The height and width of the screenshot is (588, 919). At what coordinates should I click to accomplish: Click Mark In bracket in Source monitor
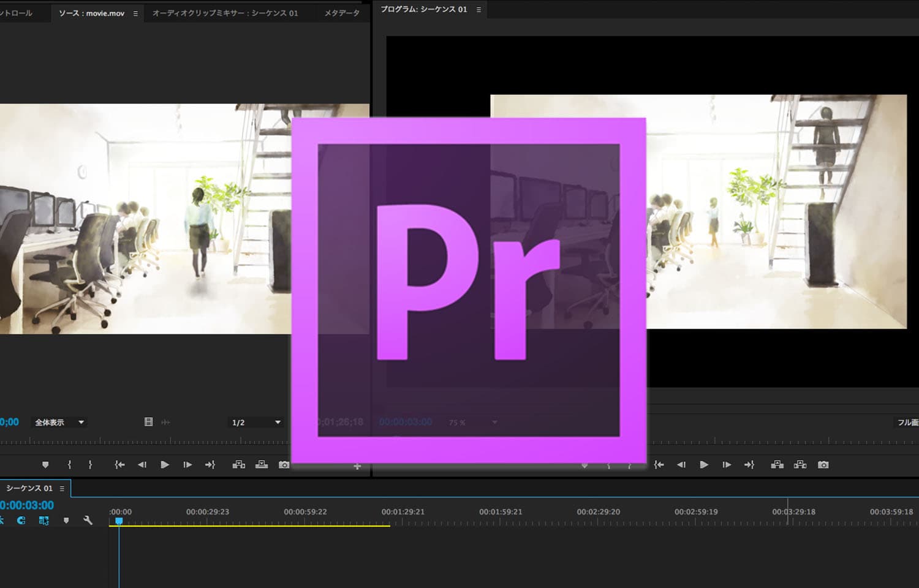pyautogui.click(x=69, y=465)
